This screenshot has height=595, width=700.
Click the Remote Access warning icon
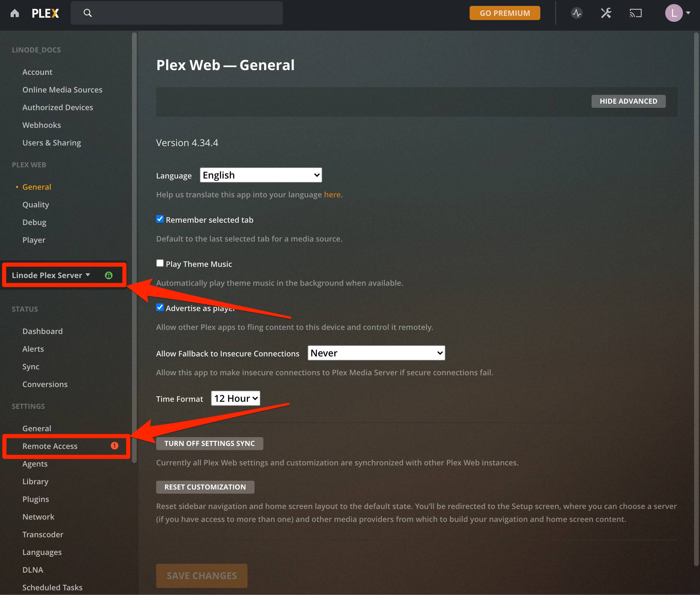(x=115, y=446)
